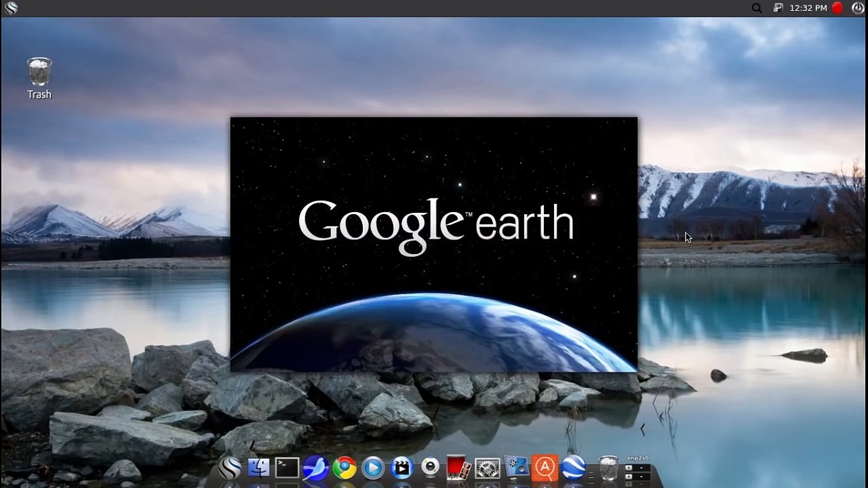
Task: Open the power button menu in top panel
Action: point(858,8)
